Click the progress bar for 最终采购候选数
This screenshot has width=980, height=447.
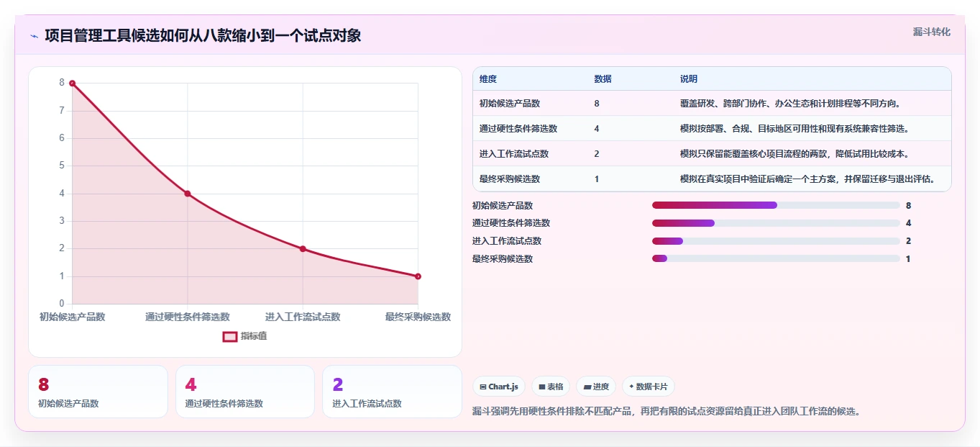tap(776, 258)
